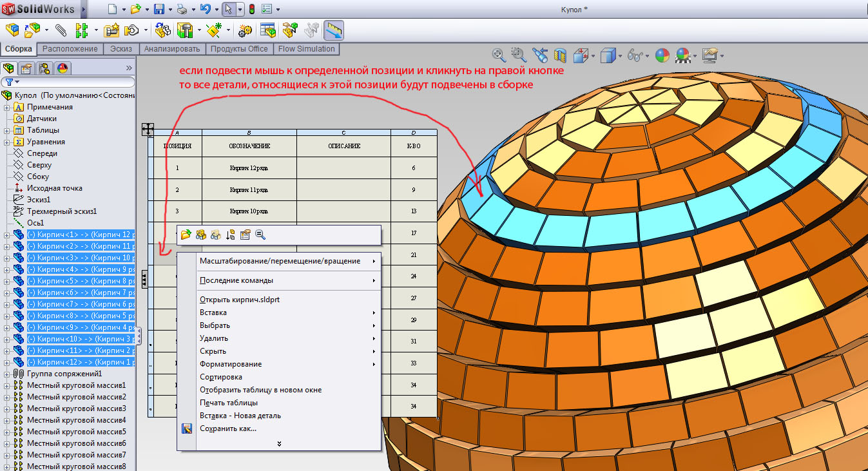Toggle the highlighted Measure ruler tool

pyautogui.click(x=333, y=30)
